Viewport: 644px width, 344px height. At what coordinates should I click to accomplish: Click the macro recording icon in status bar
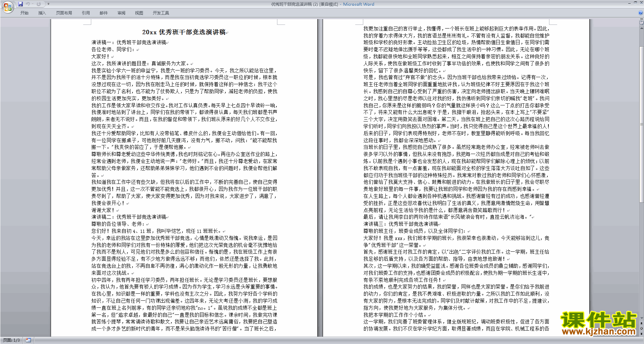[28, 340]
